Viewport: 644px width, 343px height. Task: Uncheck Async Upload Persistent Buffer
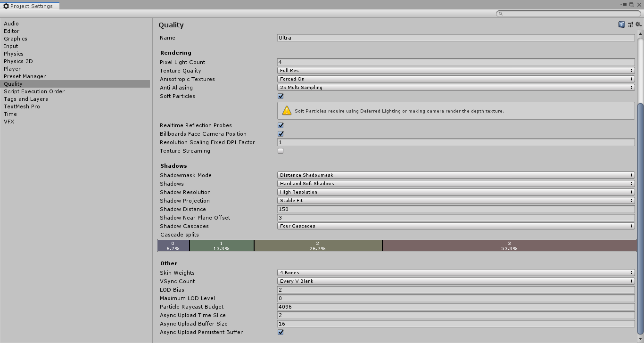[281, 332]
